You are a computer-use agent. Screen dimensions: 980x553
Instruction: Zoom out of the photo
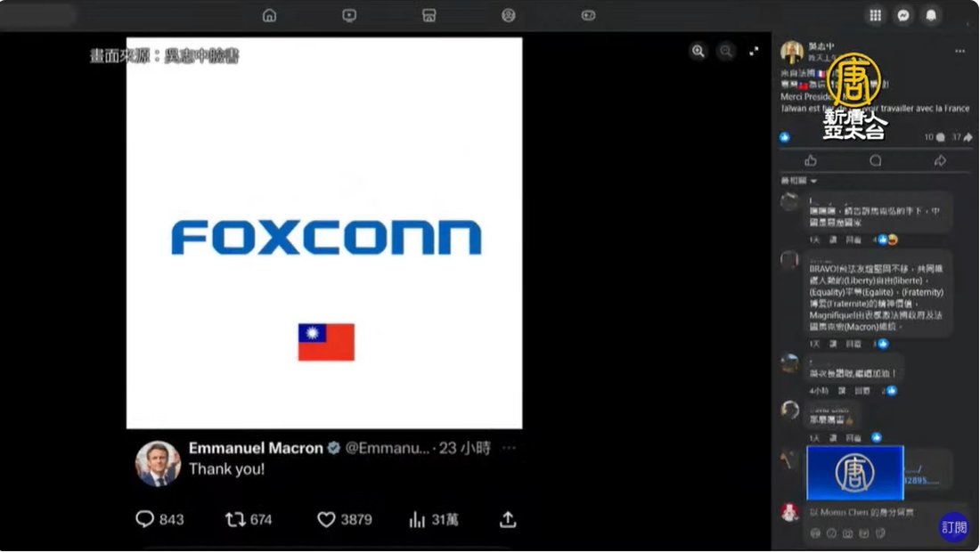click(725, 52)
